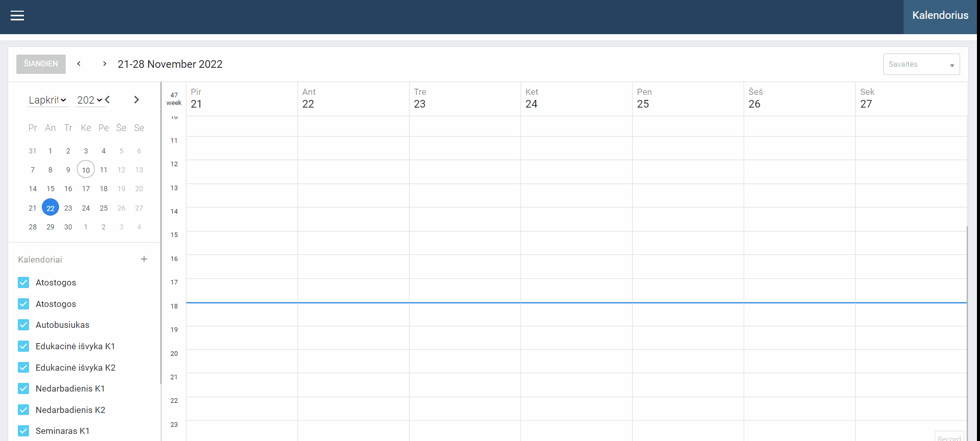The image size is (980, 441).
Task: Uncheck the Autobusiukas calendar checkbox
Action: coord(23,325)
